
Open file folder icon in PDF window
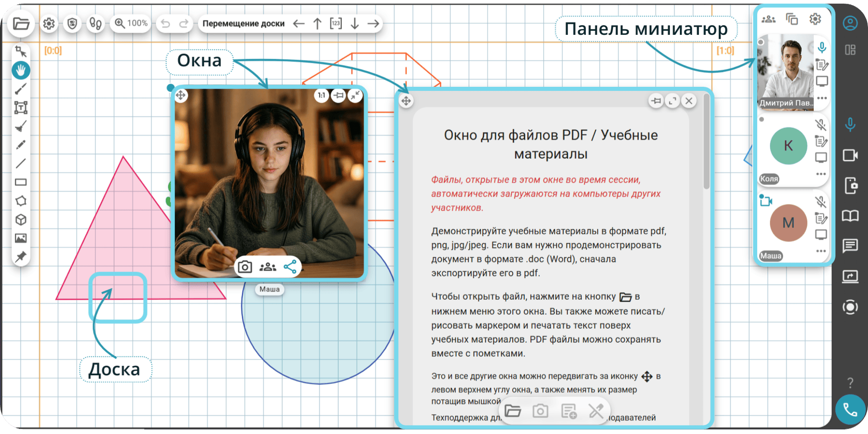pyautogui.click(x=513, y=411)
